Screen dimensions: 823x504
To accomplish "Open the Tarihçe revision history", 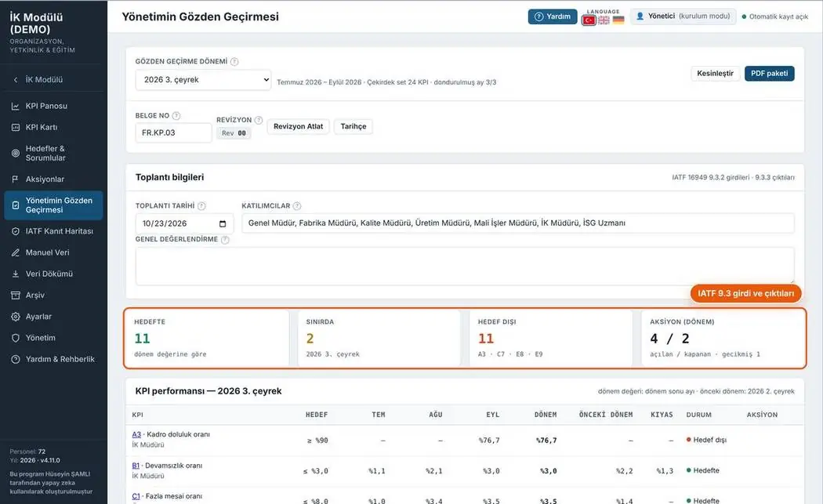I will tap(353, 126).
